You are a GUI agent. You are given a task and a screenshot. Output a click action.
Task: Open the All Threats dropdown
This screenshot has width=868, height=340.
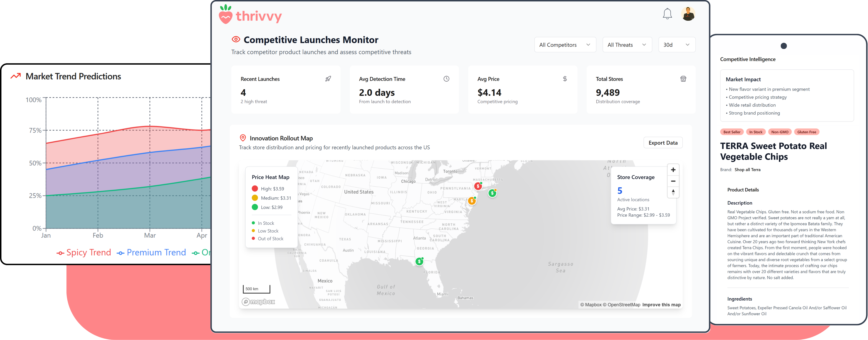click(x=627, y=45)
